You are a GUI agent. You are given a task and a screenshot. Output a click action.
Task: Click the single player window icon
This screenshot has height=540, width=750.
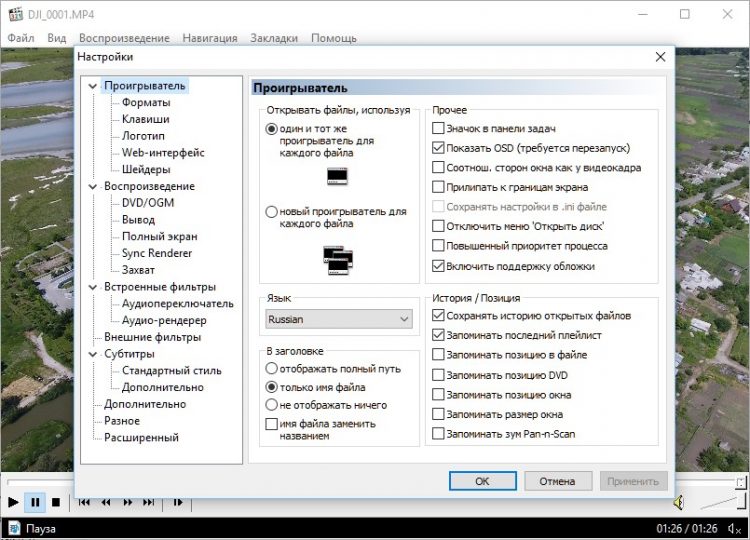pyautogui.click(x=337, y=177)
